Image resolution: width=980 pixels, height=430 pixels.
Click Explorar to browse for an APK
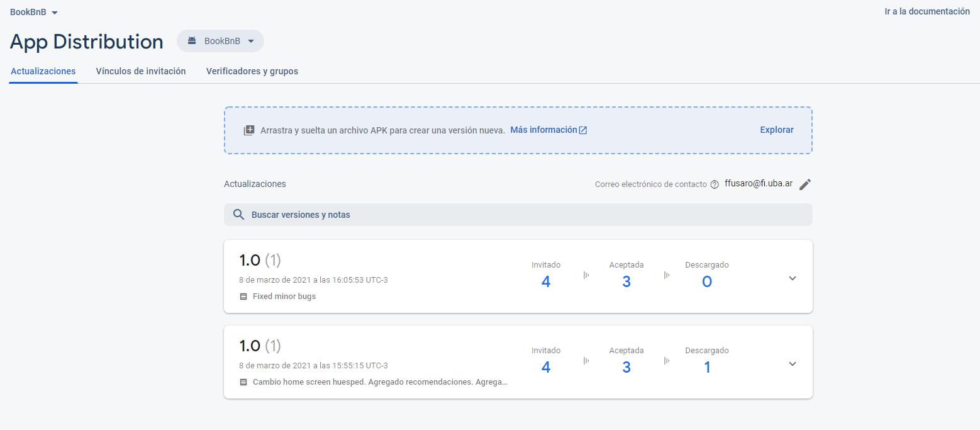pyautogui.click(x=777, y=130)
